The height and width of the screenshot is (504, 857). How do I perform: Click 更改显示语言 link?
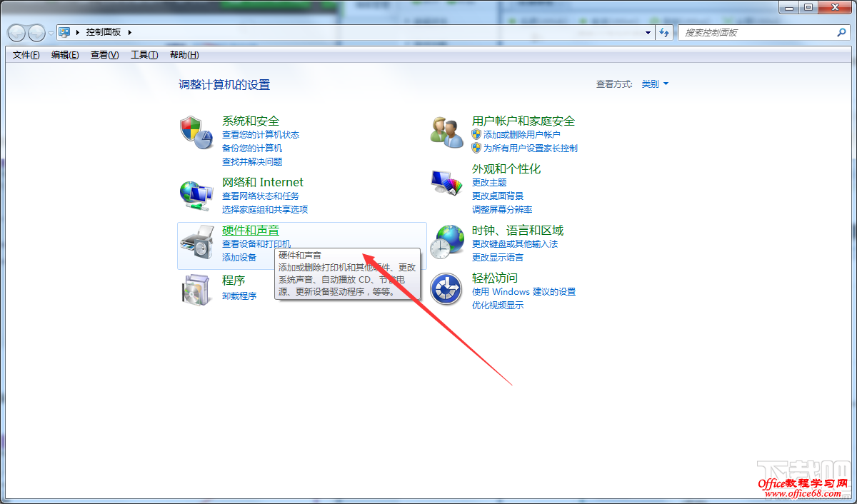coord(498,257)
